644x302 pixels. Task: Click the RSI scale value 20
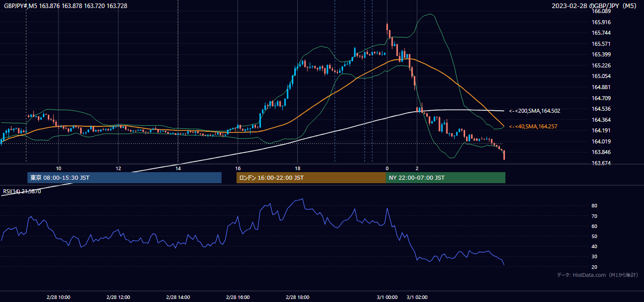click(x=595, y=267)
